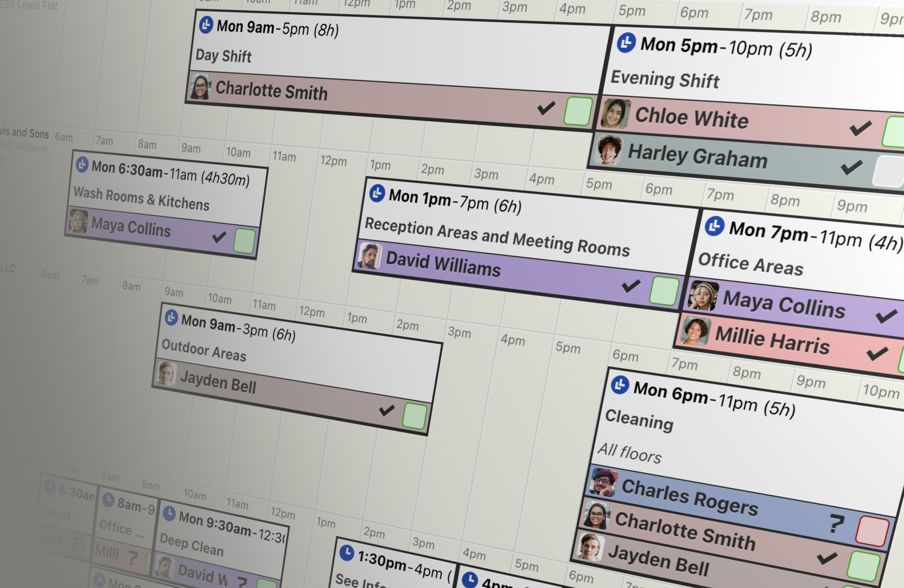The width and height of the screenshot is (904, 588).
Task: Toggle green status box for Maya Collins Wash Rooms
Action: pyautogui.click(x=244, y=240)
